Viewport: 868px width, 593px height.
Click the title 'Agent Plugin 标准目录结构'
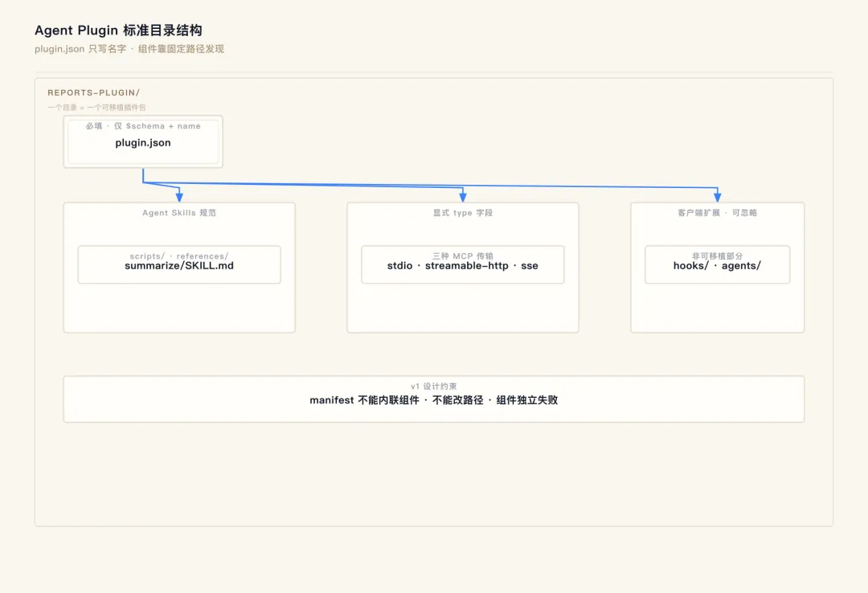pyautogui.click(x=118, y=30)
